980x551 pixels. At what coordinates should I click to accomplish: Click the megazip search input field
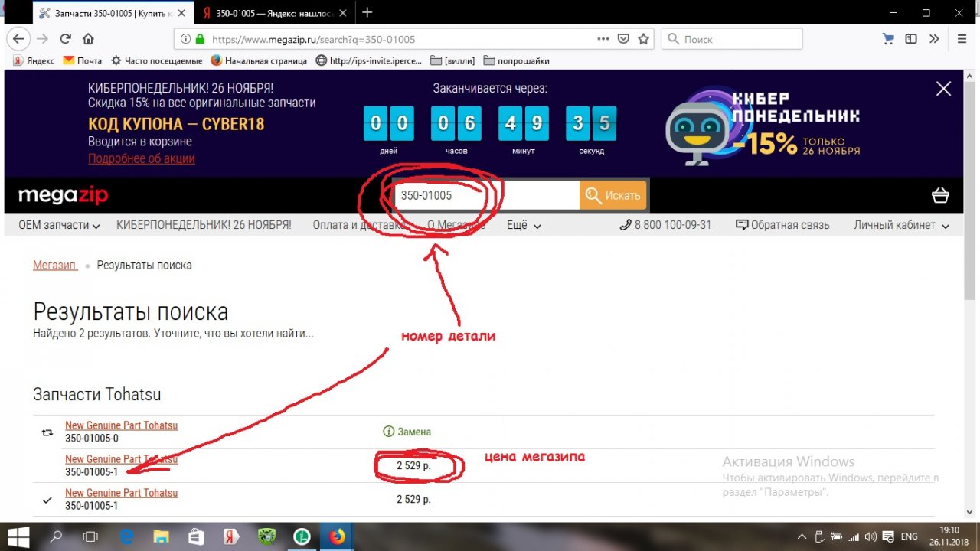click(x=485, y=196)
